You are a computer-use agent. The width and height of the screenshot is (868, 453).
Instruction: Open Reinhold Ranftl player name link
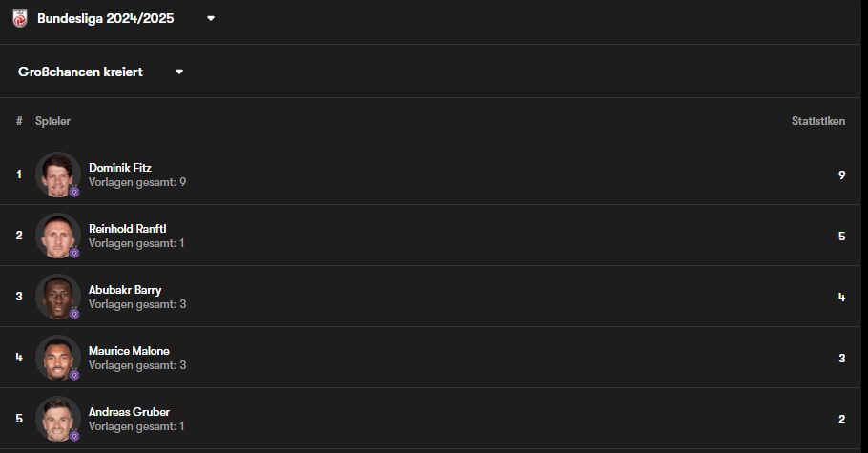click(x=127, y=229)
